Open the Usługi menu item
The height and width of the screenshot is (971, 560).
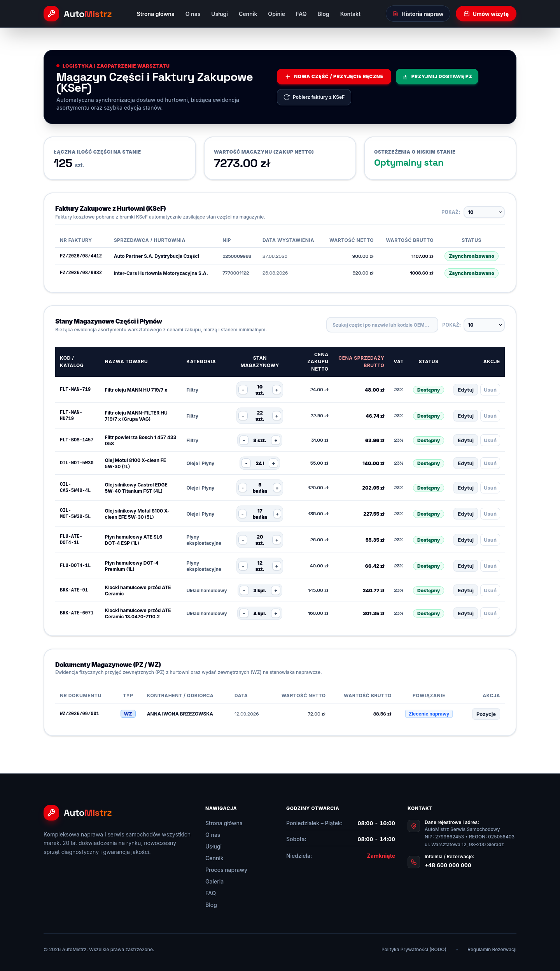(219, 14)
